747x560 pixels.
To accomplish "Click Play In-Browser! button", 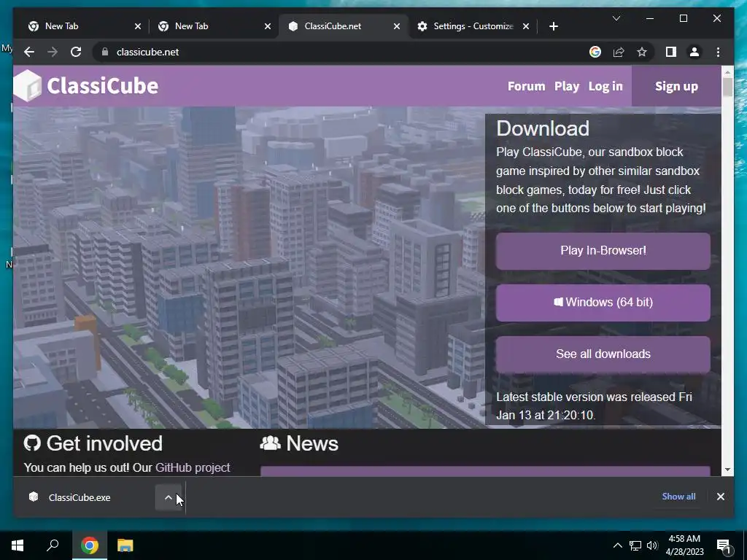I will click(603, 251).
